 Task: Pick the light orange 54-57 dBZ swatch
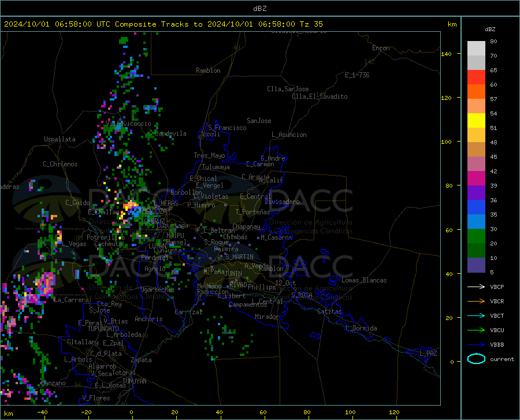point(476,106)
